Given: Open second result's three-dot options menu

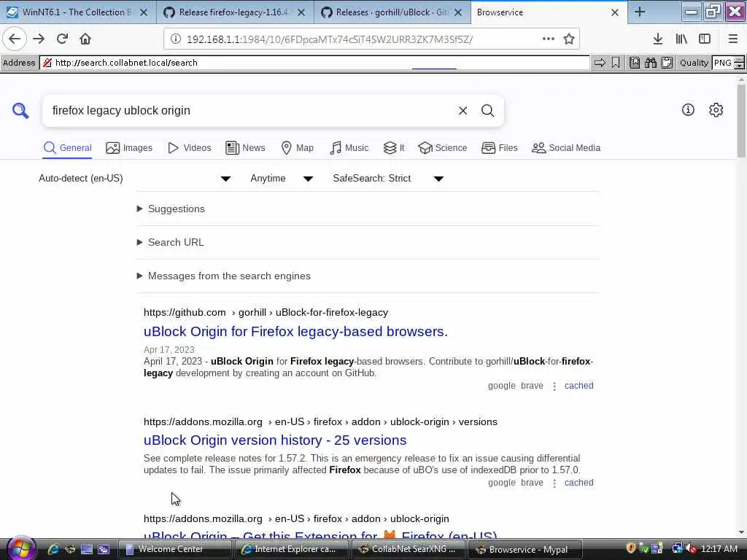Looking at the screenshot, I should coord(554,483).
